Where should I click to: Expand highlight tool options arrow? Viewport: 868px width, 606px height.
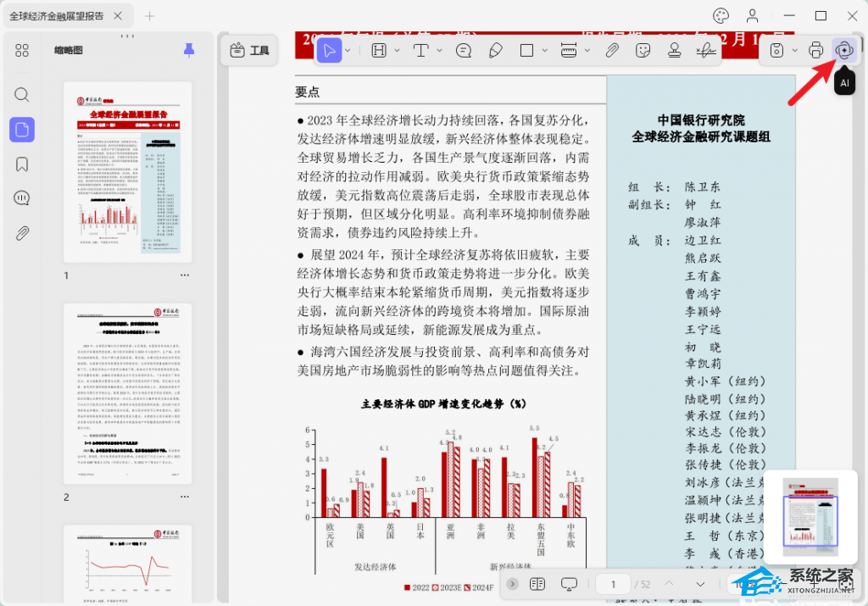(x=397, y=51)
